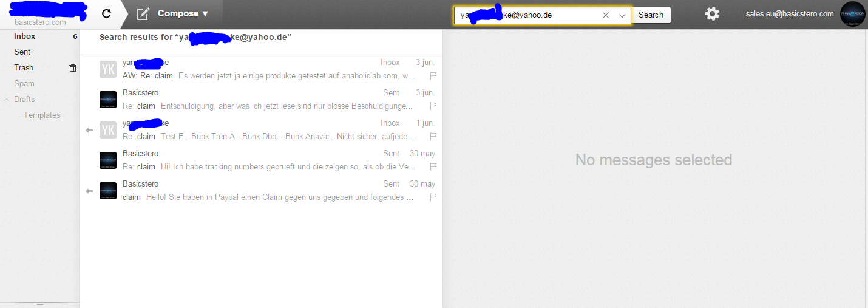Click the YK avatar on AW: Re: claim
The width and height of the screenshot is (868, 308).
(107, 69)
